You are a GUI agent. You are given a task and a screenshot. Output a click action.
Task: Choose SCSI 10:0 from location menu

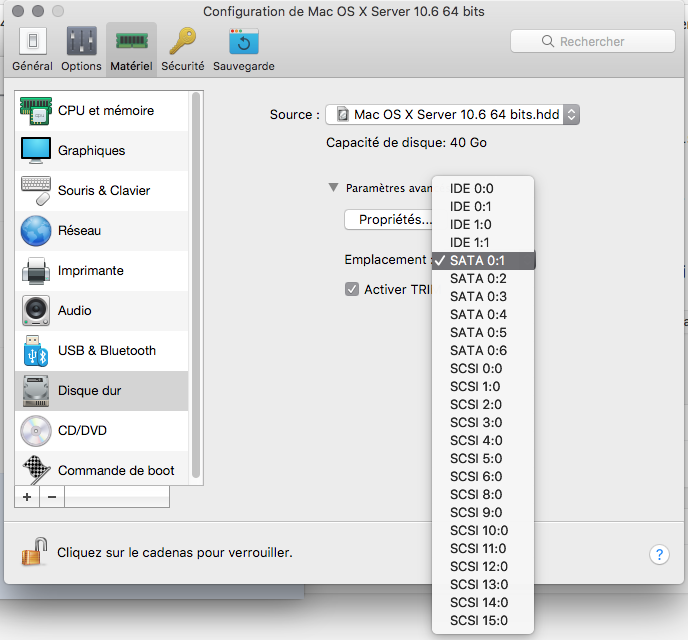(483, 530)
